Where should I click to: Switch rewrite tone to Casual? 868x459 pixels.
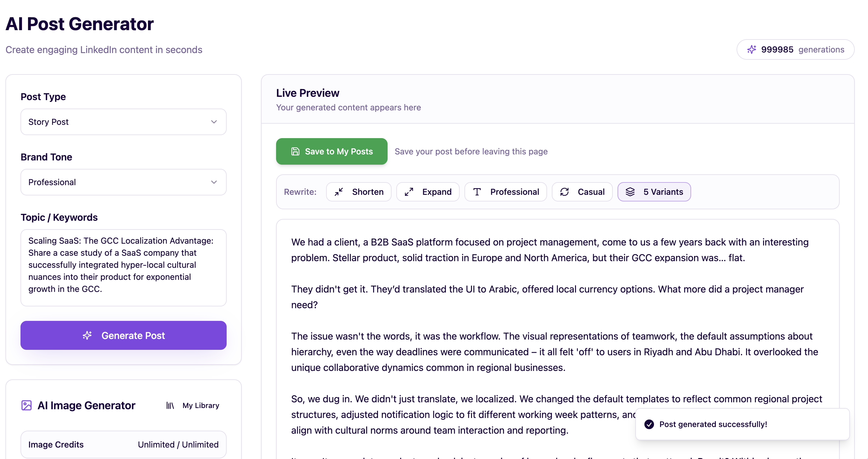pyautogui.click(x=582, y=192)
